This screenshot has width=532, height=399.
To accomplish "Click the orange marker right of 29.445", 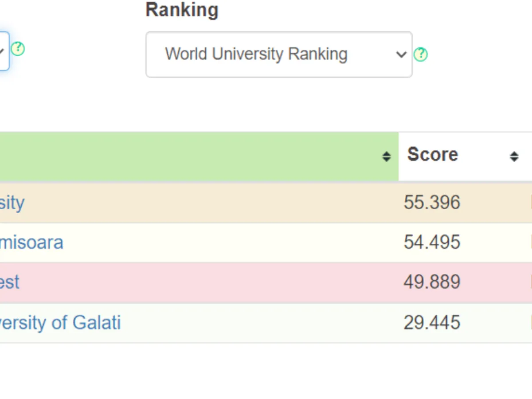I will [531, 323].
